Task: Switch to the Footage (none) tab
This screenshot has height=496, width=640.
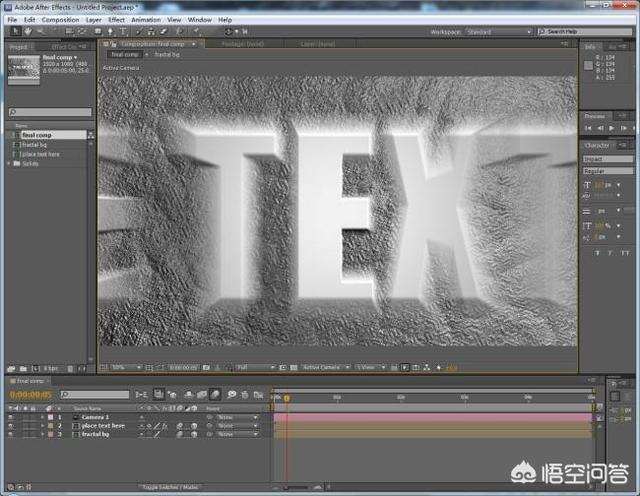Action: [242, 44]
